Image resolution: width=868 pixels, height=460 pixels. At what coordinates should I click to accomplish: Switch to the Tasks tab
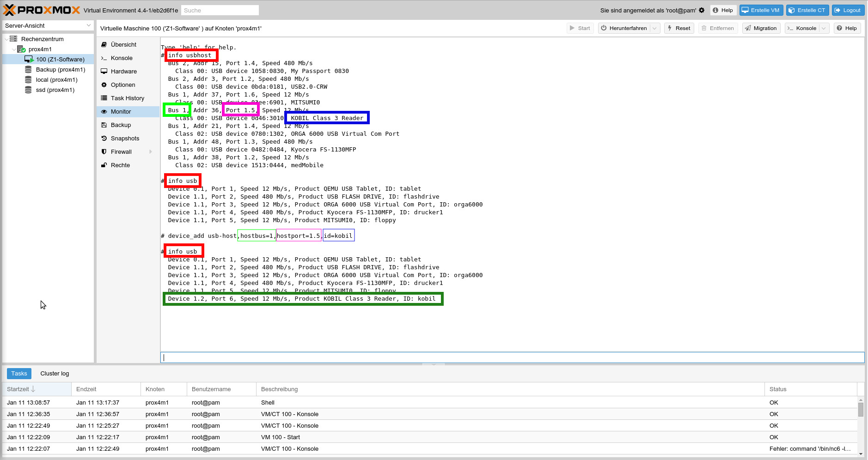coord(19,374)
